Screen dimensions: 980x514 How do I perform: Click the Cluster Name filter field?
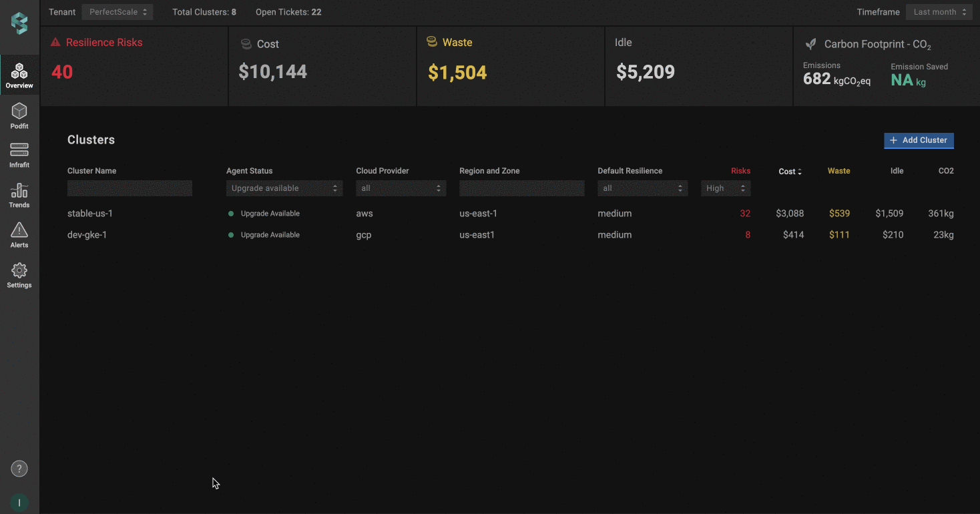point(130,188)
